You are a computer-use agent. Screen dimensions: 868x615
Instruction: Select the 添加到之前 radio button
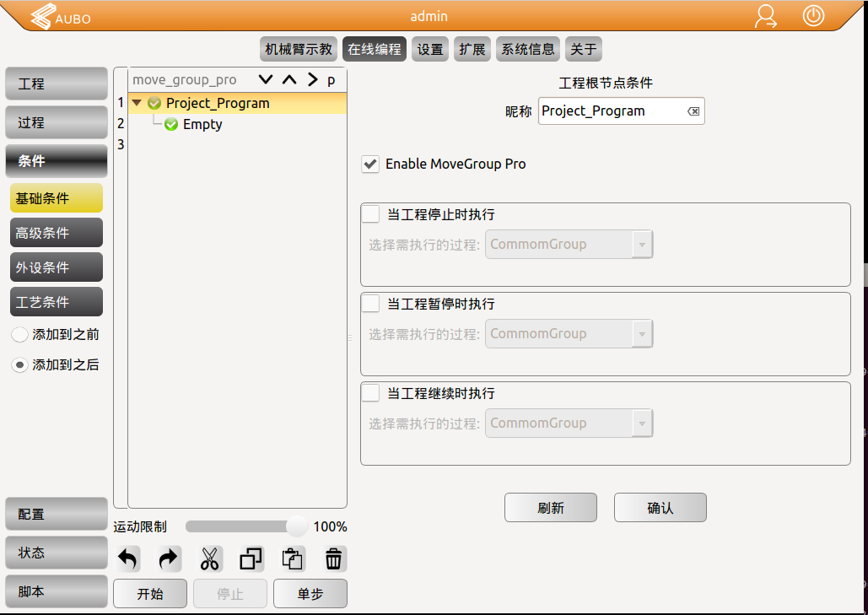click(19, 334)
